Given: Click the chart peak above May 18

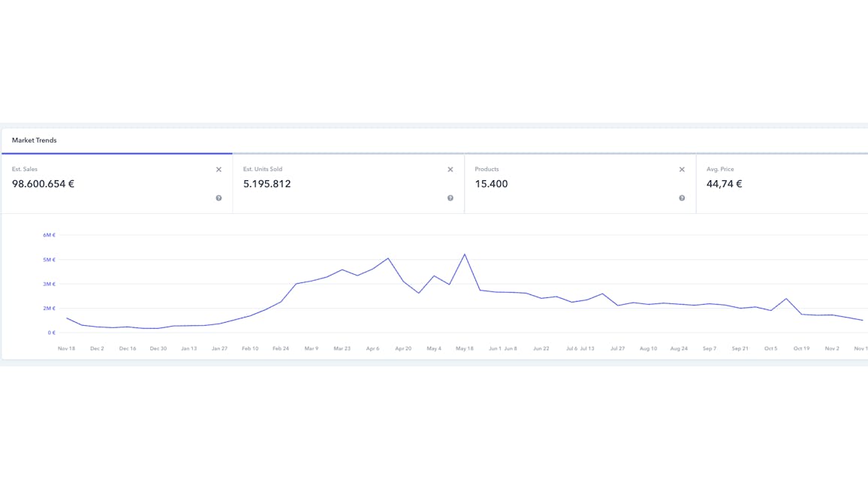Looking at the screenshot, I should click(465, 255).
